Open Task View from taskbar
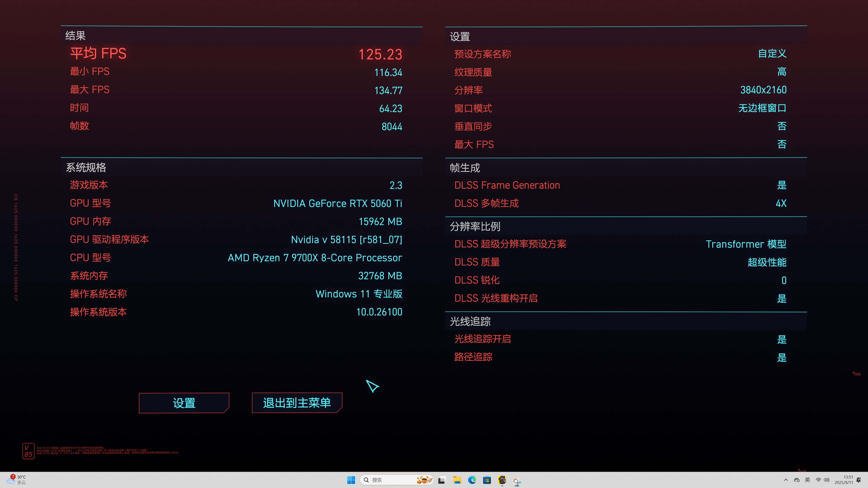Viewport: 868px width, 488px height. pos(441,480)
